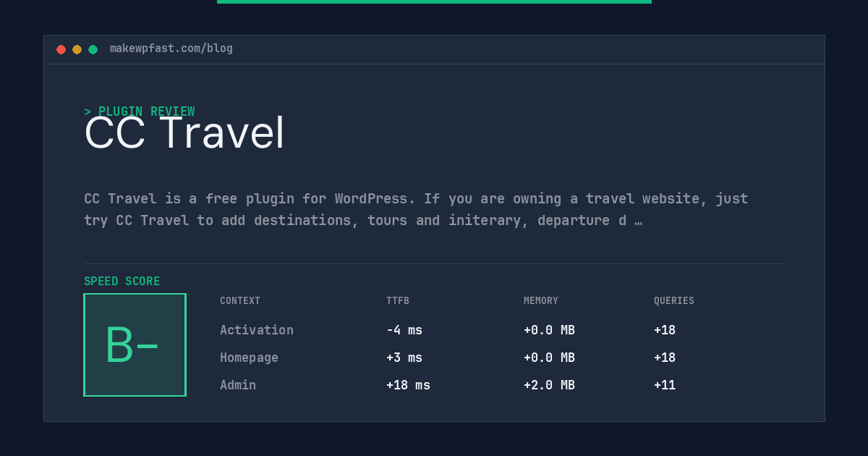This screenshot has width=868, height=456.
Task: Click Admin TTFB value +18 ms
Action: tap(408, 385)
